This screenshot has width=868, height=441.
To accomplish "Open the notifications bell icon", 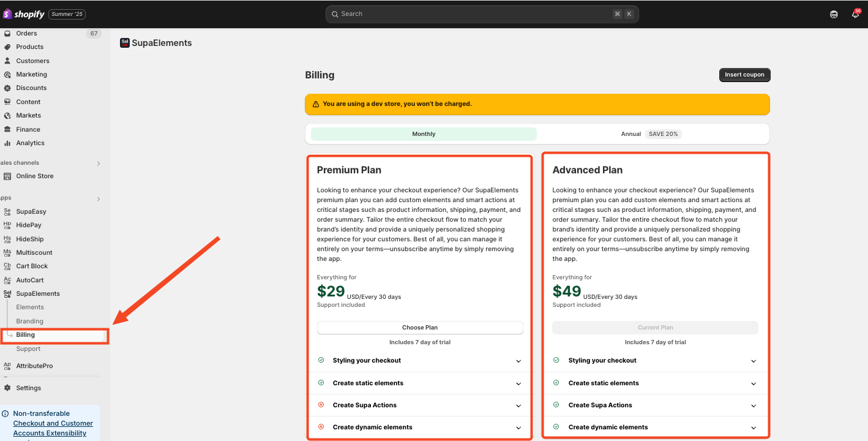I will pyautogui.click(x=855, y=13).
